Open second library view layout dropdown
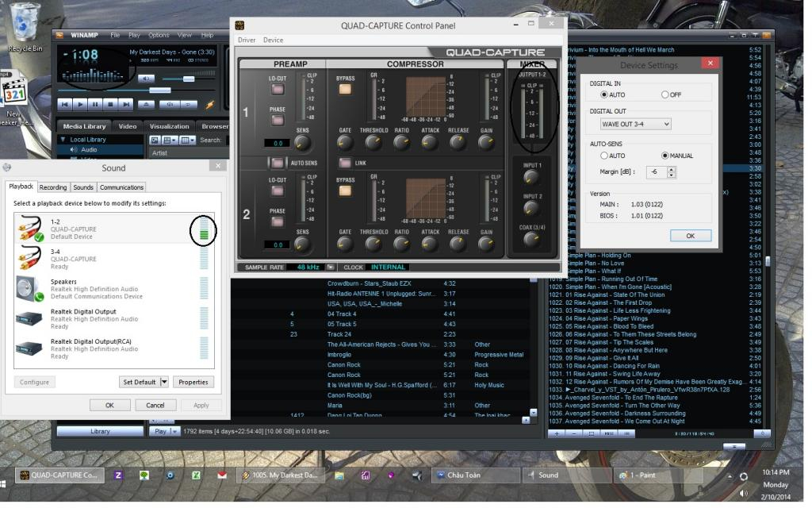812x508 pixels. coord(170,140)
